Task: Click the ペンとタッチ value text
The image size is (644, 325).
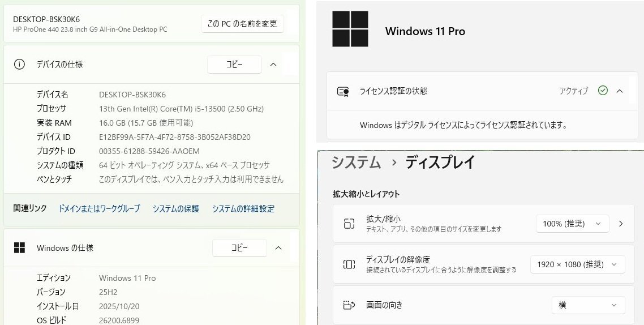Action: pos(191,179)
